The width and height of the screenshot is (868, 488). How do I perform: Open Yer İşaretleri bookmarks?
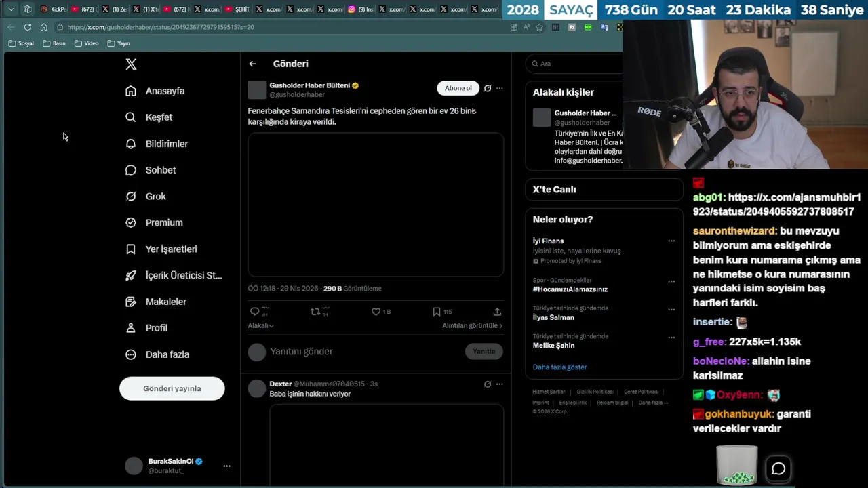[161, 249]
